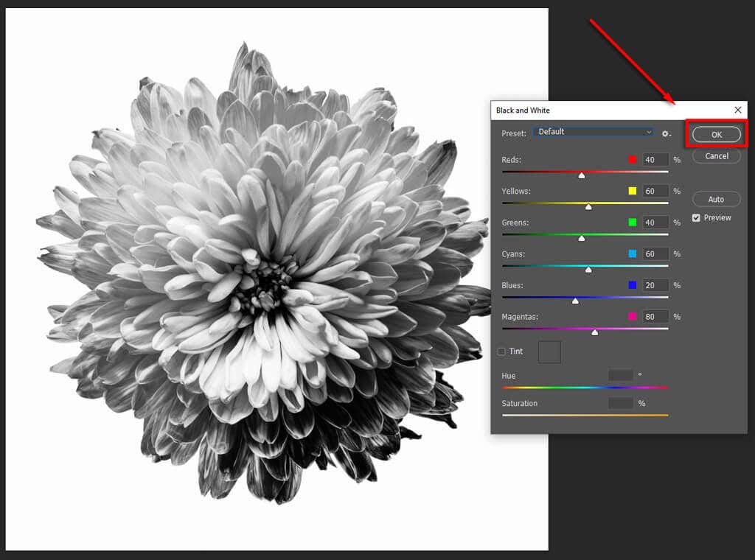Click the OK button
Screen dimensions: 755x560
pos(716,134)
